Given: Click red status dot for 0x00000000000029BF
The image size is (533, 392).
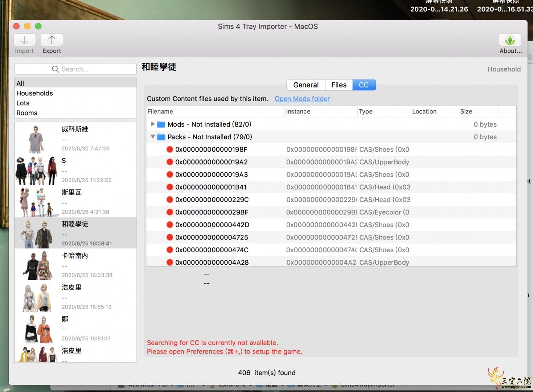Looking at the screenshot, I should click(169, 212).
